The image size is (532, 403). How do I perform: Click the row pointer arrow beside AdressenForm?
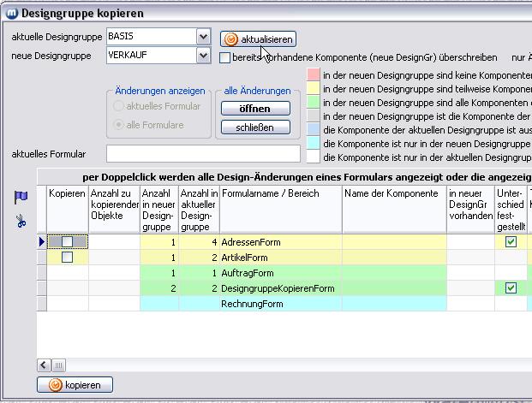click(41, 242)
